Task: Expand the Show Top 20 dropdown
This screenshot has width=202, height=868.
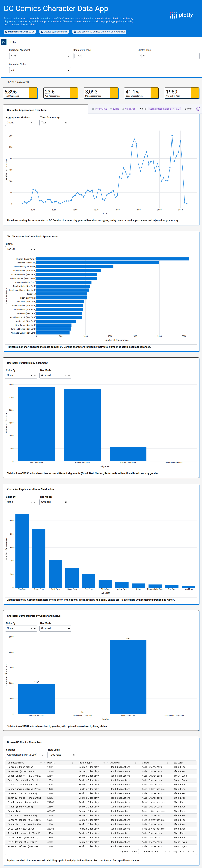Action: pyautogui.click(x=35, y=249)
